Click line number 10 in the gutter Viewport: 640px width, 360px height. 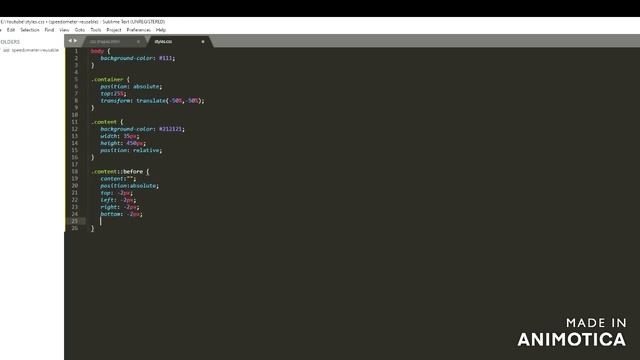(x=75, y=115)
